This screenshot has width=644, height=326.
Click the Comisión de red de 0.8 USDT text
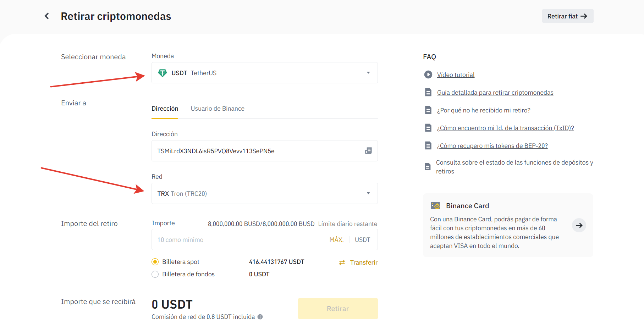click(203, 317)
